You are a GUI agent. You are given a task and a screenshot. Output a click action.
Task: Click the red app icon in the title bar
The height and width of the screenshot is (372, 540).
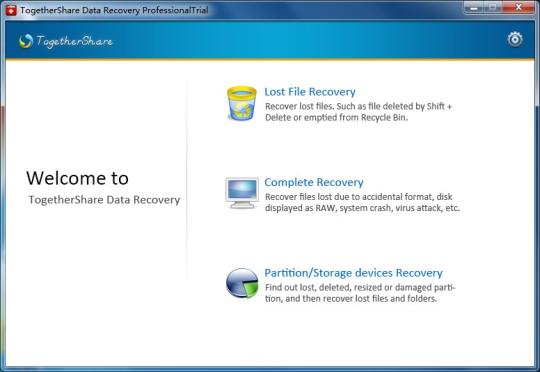11,10
